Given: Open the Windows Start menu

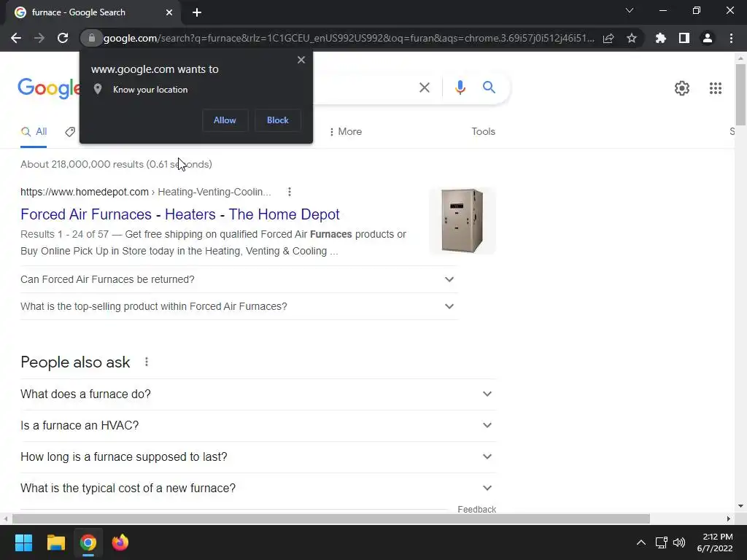Looking at the screenshot, I should 23,542.
